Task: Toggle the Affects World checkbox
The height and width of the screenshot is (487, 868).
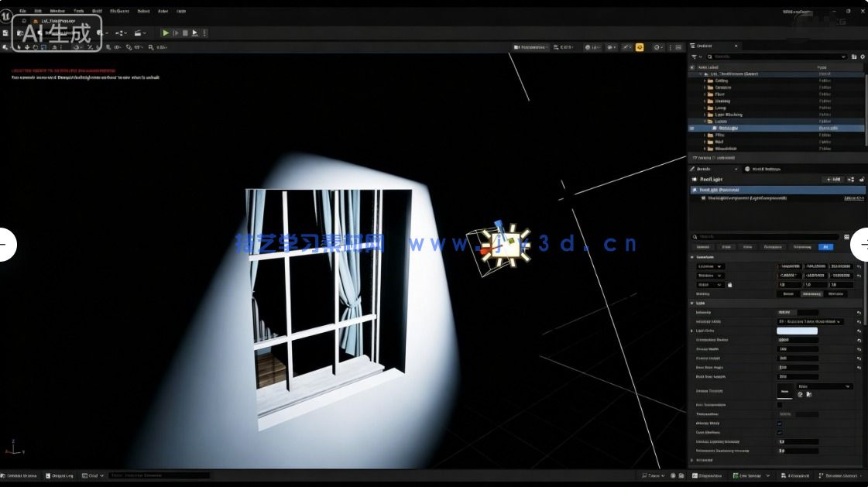Action: tap(780, 424)
